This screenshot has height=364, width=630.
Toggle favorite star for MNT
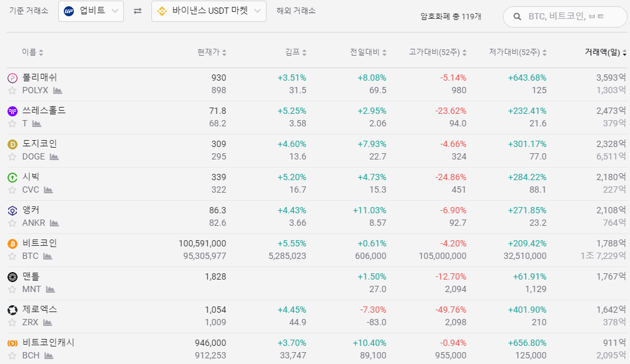point(13,290)
